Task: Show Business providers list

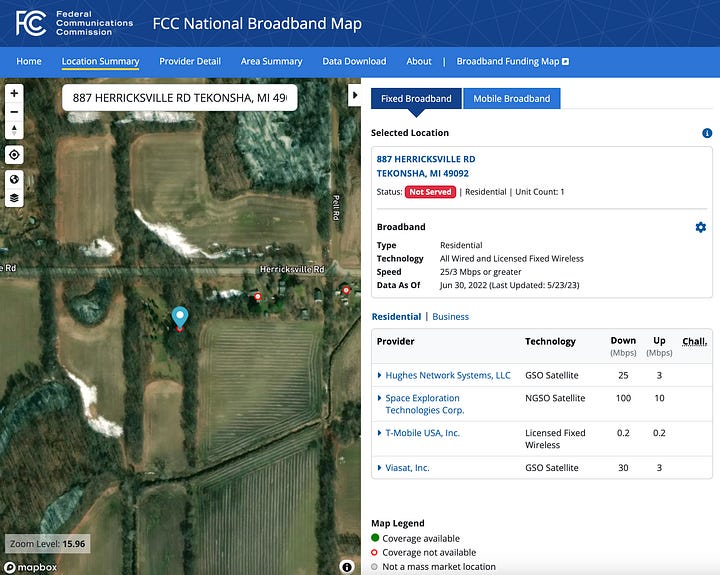Action: pyautogui.click(x=450, y=316)
